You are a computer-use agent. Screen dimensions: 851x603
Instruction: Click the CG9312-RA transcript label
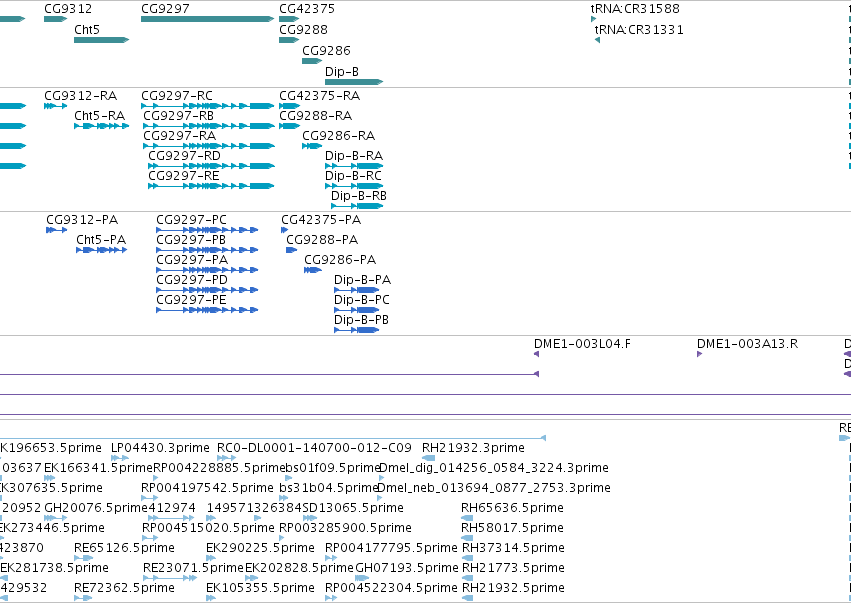coord(80,96)
